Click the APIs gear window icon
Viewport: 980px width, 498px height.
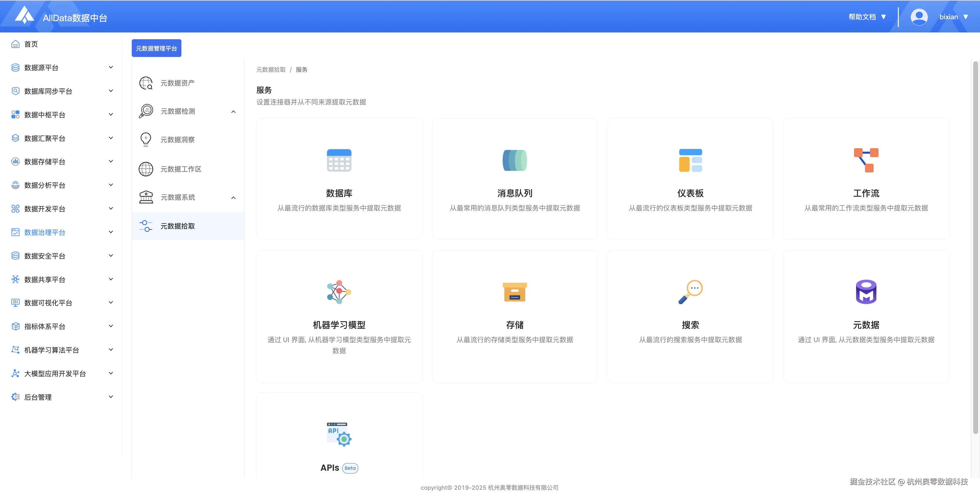[x=339, y=434]
